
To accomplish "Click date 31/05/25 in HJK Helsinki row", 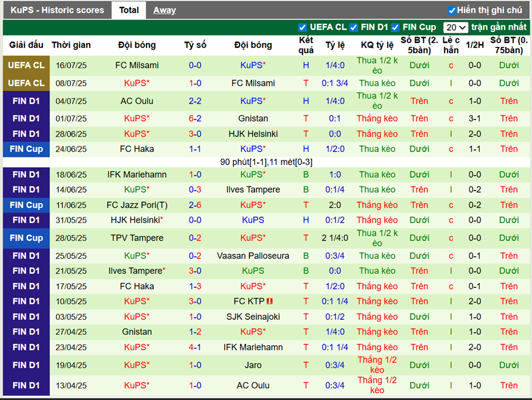I will click(72, 220).
